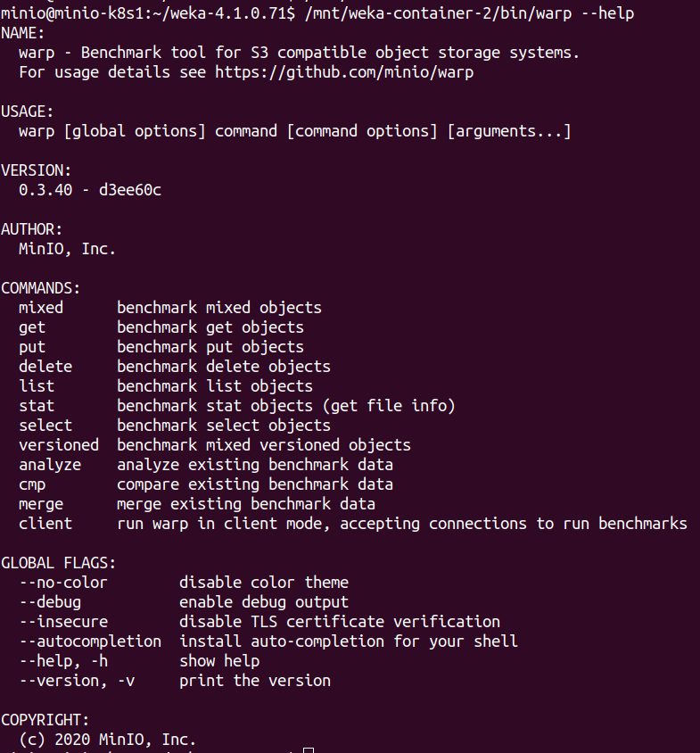Click the 'put' command name
The image size is (700, 753).
pyautogui.click(x=32, y=347)
